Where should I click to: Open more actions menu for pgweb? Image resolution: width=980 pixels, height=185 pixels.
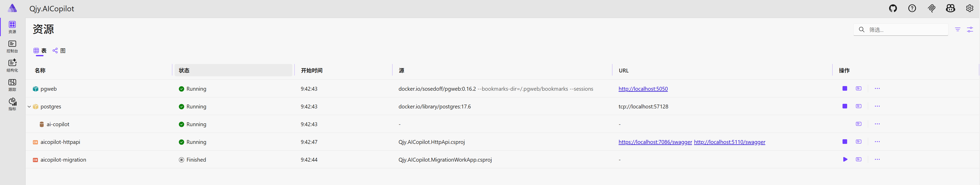(x=877, y=88)
